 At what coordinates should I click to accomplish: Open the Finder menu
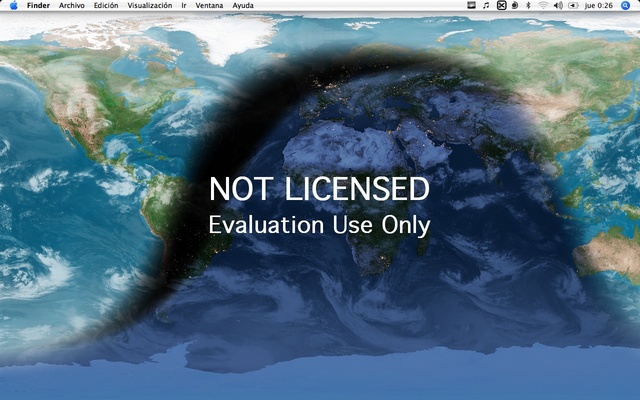point(38,5)
